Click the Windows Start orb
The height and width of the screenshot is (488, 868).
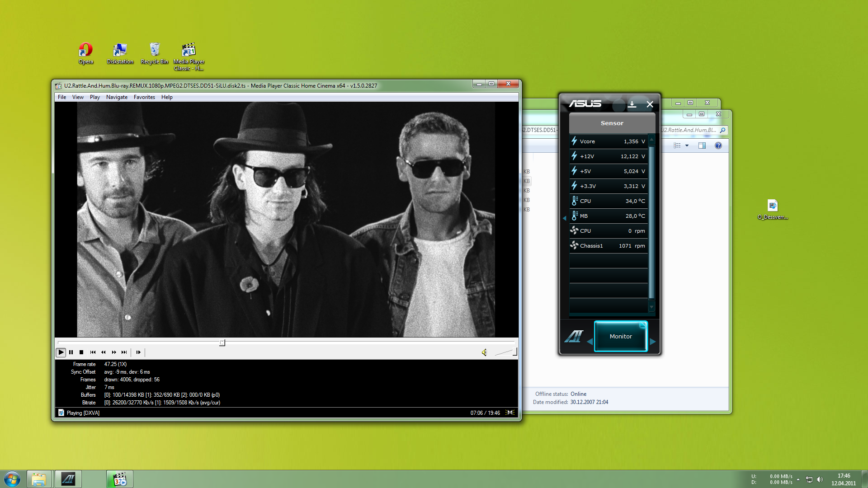[12, 479]
